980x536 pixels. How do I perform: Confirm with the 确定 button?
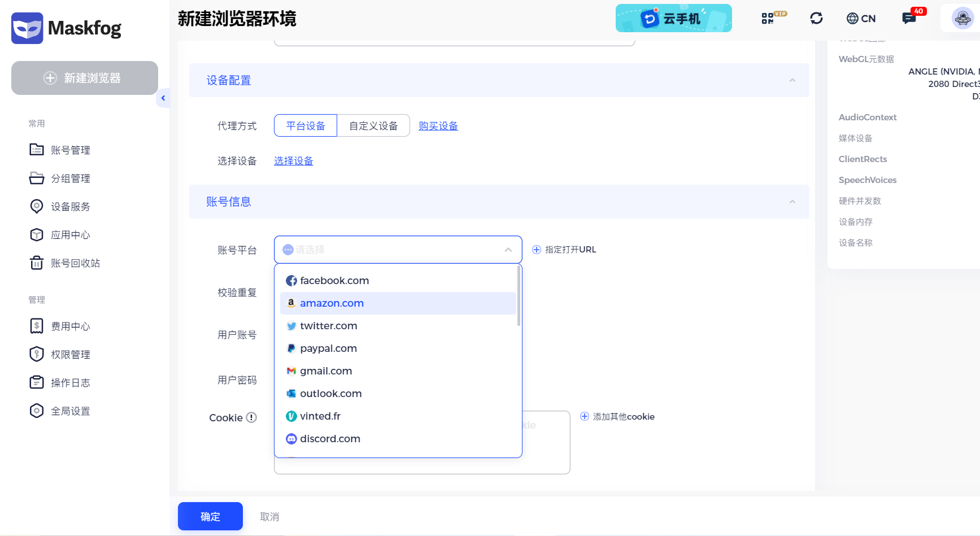(210, 516)
